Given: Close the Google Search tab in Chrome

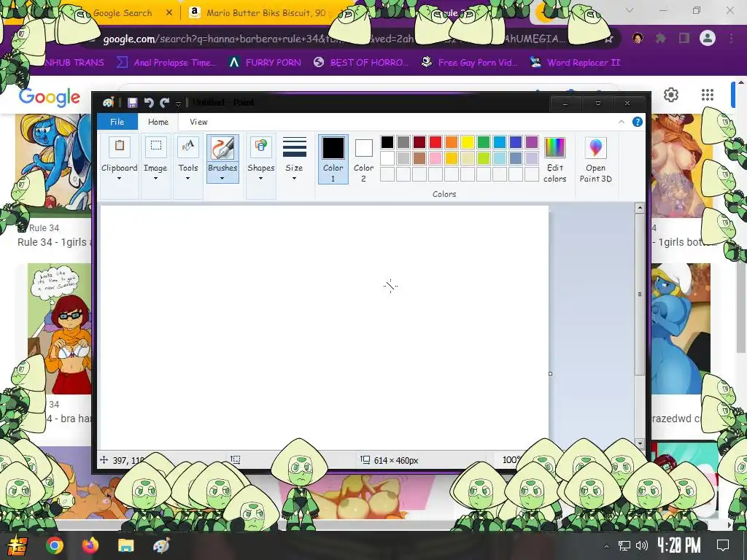Looking at the screenshot, I should [169, 13].
